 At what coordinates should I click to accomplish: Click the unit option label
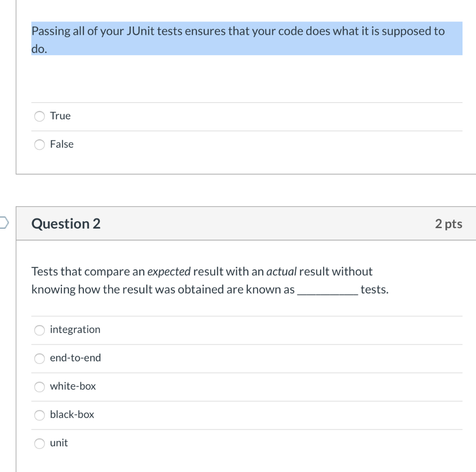tap(58, 443)
